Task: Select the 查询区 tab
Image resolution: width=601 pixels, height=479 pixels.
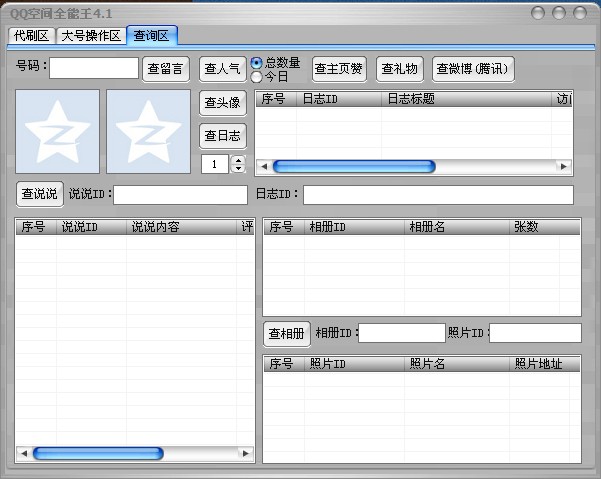Action: (x=151, y=36)
